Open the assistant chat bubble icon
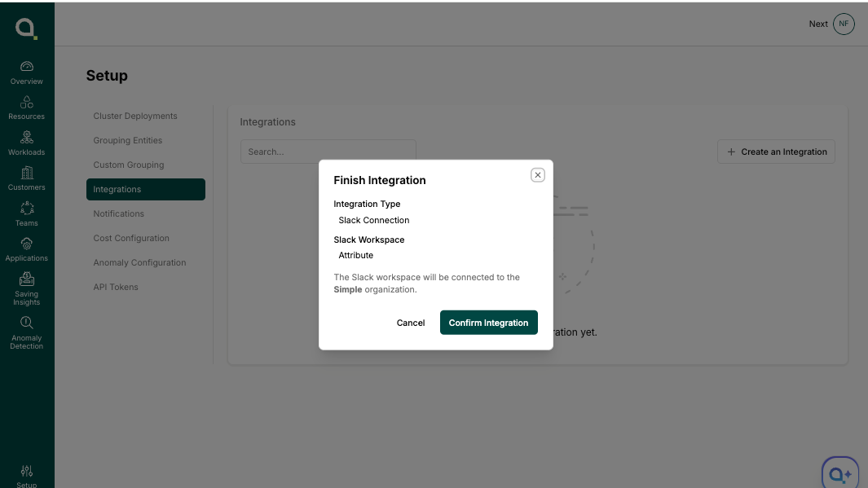The image size is (868, 488). pos(839,474)
